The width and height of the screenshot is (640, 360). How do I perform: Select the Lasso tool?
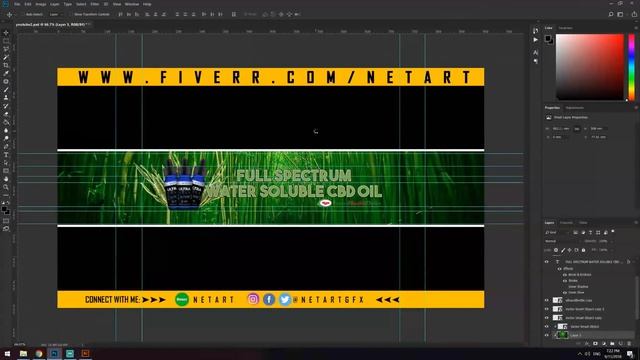pyautogui.click(x=6, y=49)
